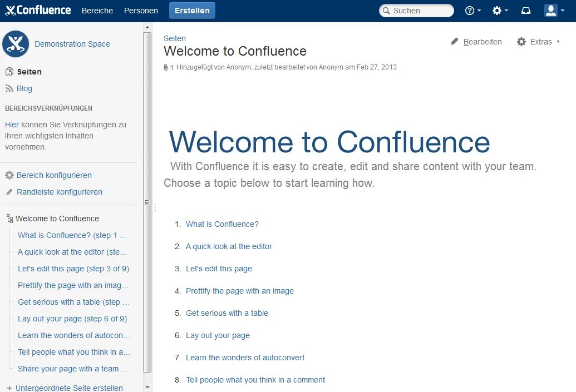Click the paperclip attachment icon below the title

165,67
